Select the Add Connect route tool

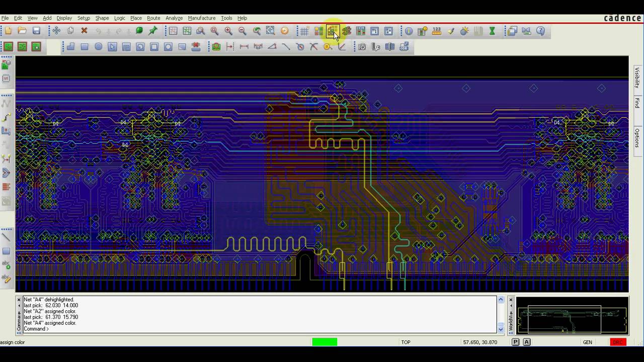[6, 117]
